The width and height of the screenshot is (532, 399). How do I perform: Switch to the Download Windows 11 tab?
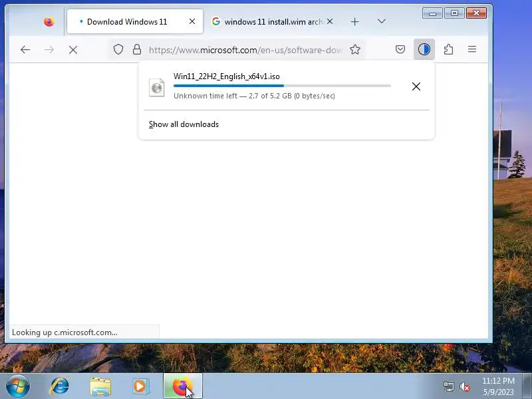[x=135, y=22]
